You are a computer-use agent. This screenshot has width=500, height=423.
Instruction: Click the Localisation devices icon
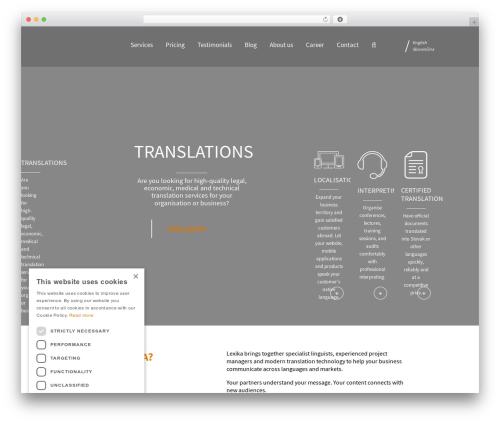tap(329, 160)
